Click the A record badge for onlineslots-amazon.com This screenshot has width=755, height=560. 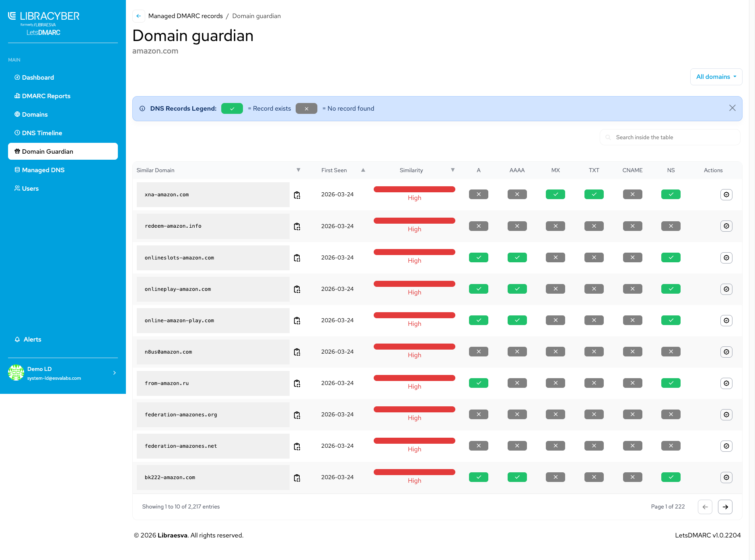[478, 257]
